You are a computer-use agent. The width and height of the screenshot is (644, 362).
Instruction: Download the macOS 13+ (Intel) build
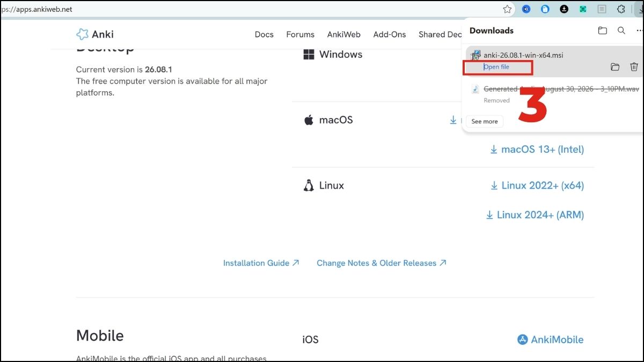(537, 150)
